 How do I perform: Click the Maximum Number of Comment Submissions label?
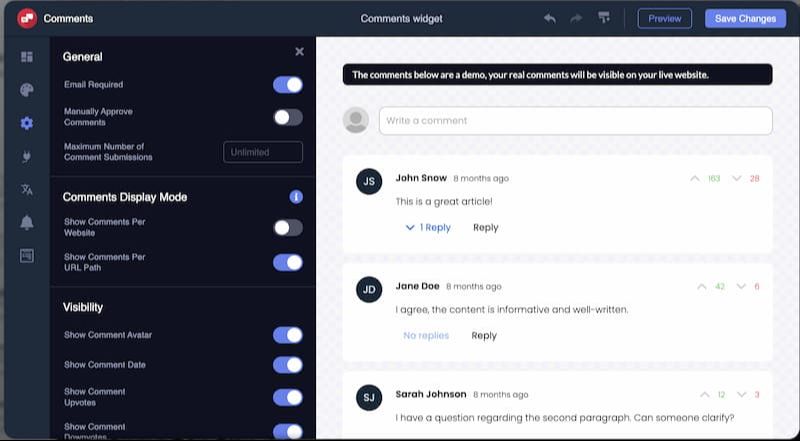coord(108,152)
